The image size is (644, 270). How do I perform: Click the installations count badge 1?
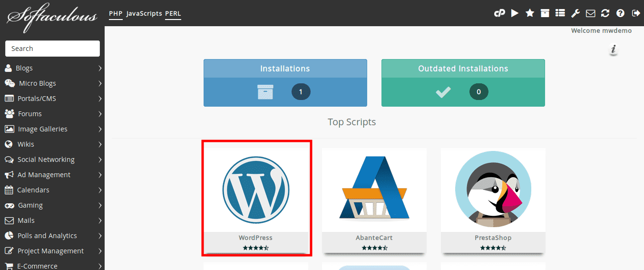pos(301,92)
